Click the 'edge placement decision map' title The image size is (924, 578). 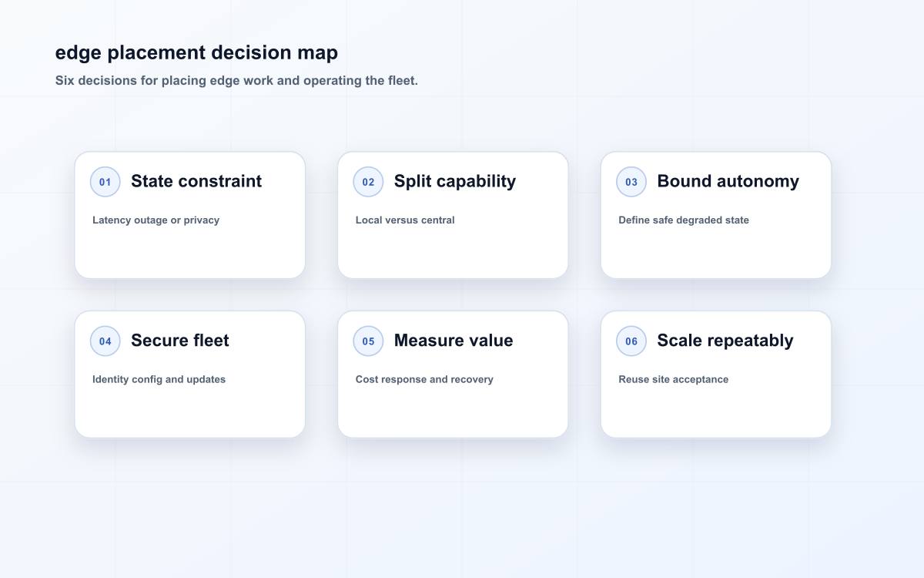click(196, 53)
